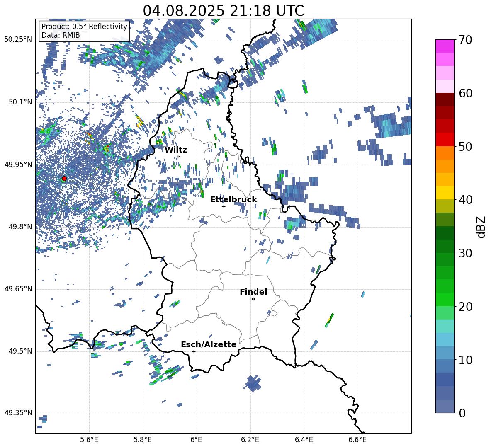The image size is (491, 448).
Task: Click the yellow colorbar segment at 40
Action: pos(445,193)
